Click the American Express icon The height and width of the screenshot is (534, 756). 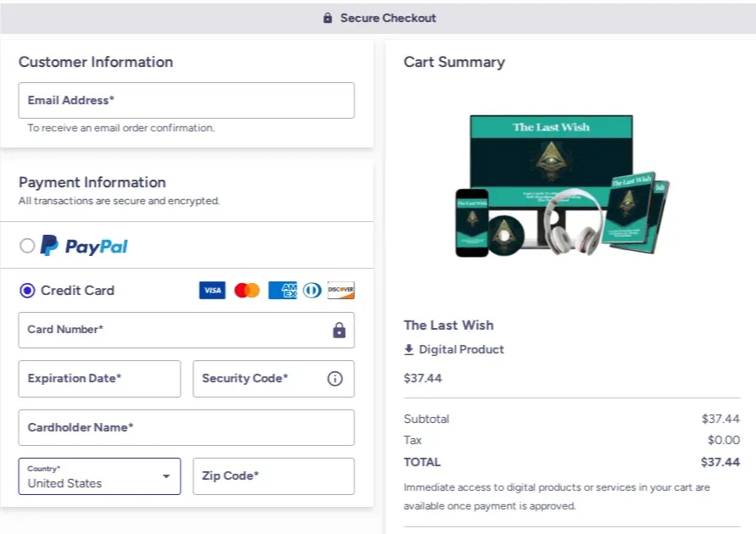point(281,290)
